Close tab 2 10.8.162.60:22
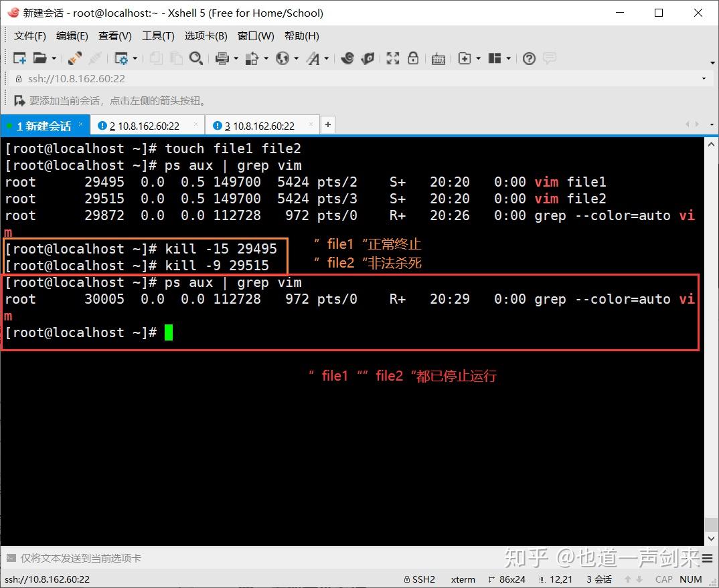The height and width of the screenshot is (588, 719). point(195,124)
